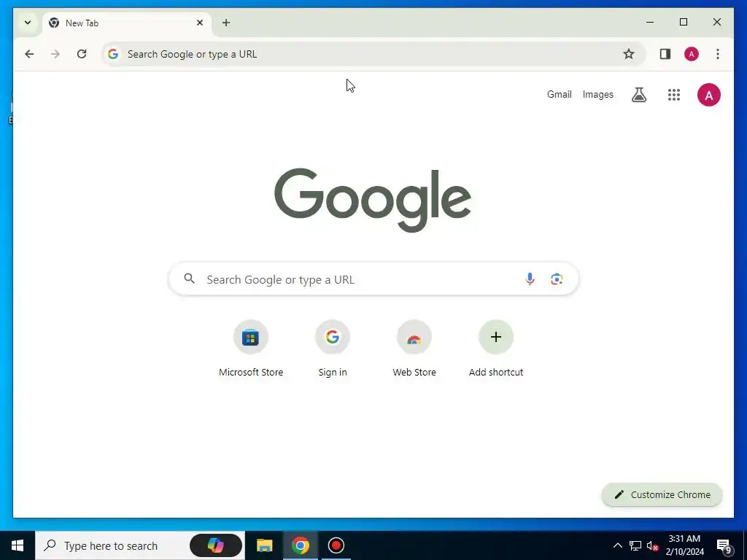This screenshot has width=747, height=560.
Task: Minimize the Chrome window
Action: (x=650, y=23)
